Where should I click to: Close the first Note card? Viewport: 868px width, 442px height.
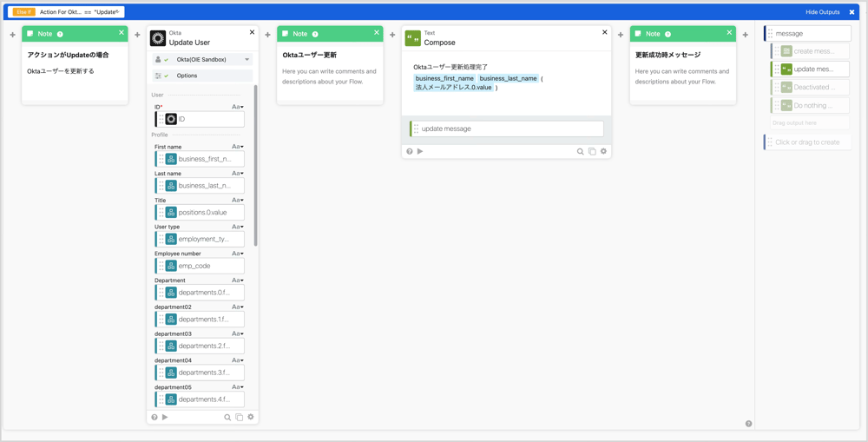pyautogui.click(x=122, y=33)
